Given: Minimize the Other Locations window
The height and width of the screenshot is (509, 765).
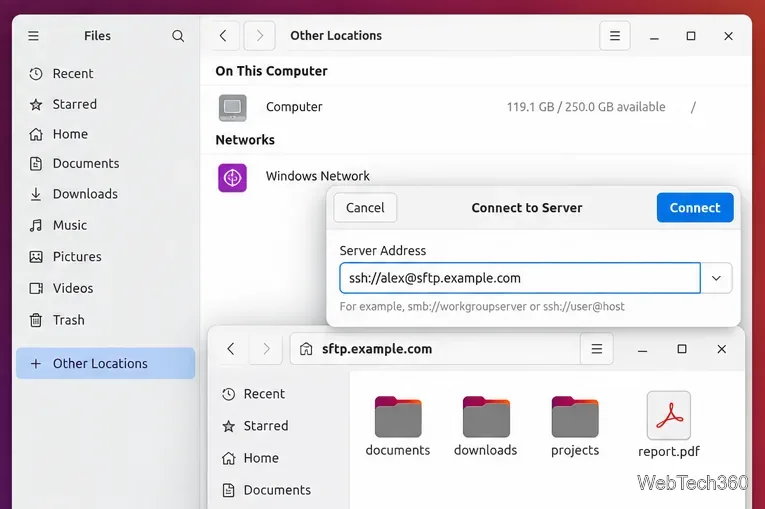Looking at the screenshot, I should tap(654, 37).
